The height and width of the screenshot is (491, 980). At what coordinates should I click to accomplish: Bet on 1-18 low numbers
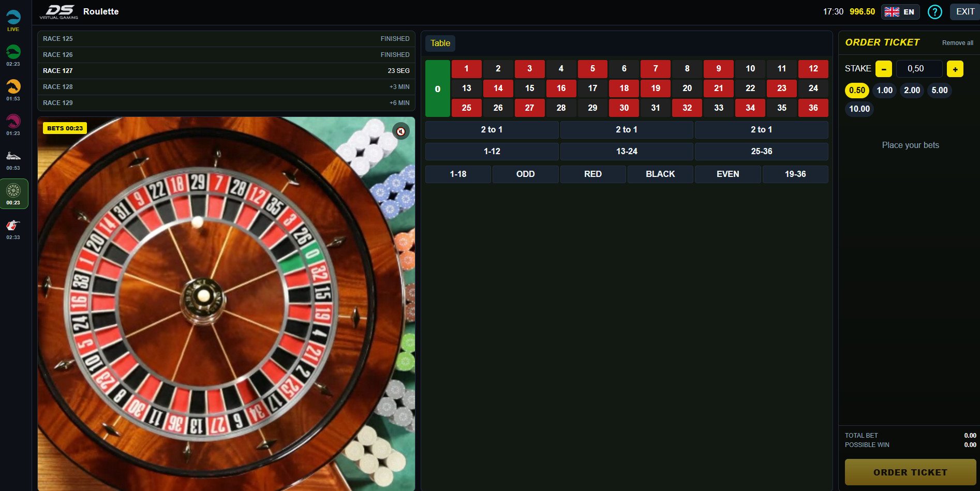458,174
